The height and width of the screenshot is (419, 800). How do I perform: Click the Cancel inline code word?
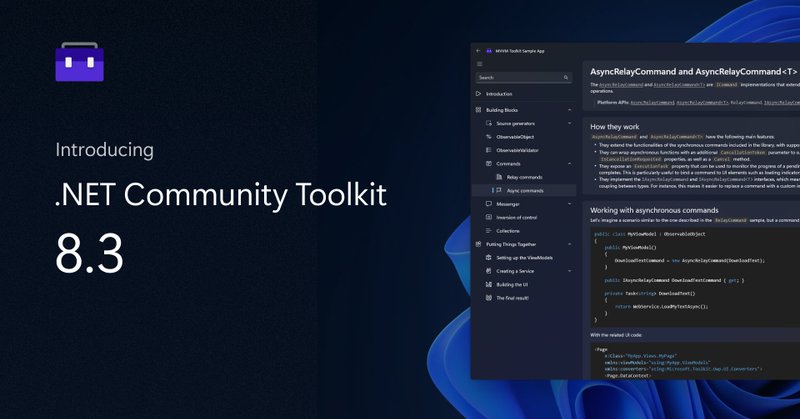click(x=721, y=159)
